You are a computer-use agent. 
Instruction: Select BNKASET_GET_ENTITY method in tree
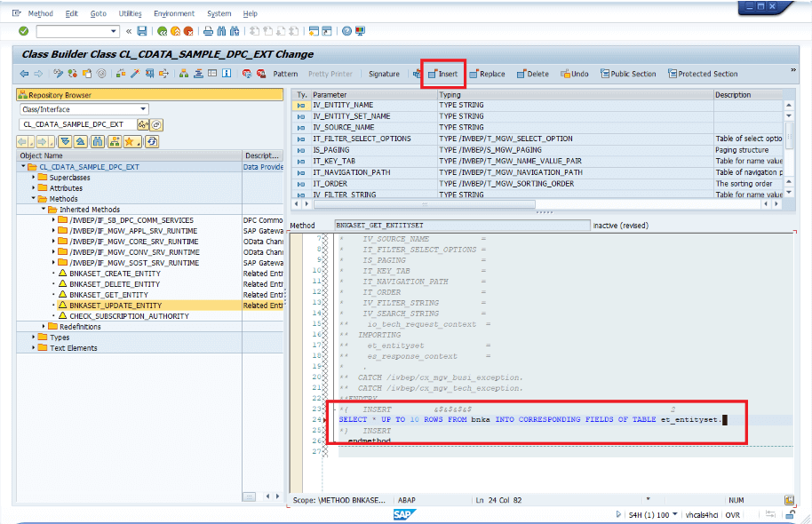click(x=108, y=295)
